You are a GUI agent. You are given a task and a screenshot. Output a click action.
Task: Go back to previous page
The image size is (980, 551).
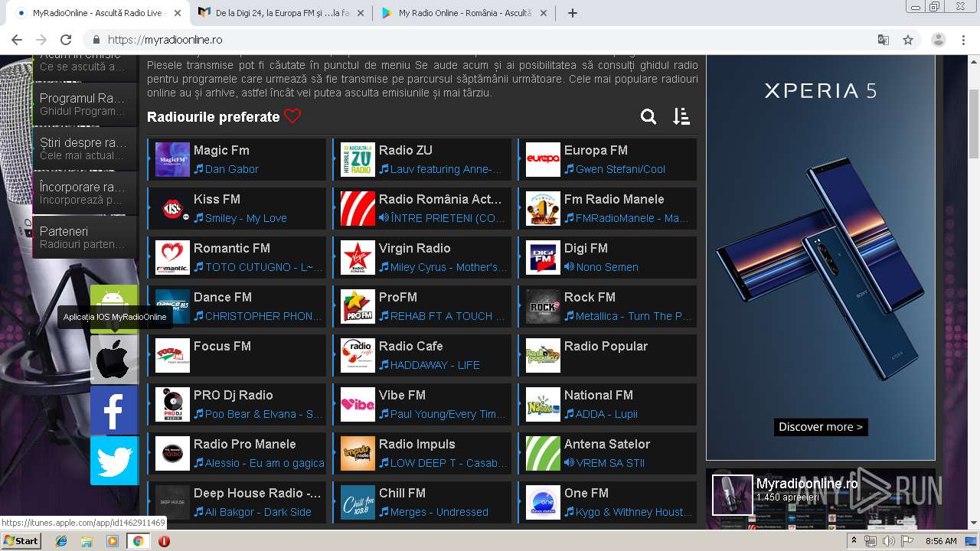point(17,40)
